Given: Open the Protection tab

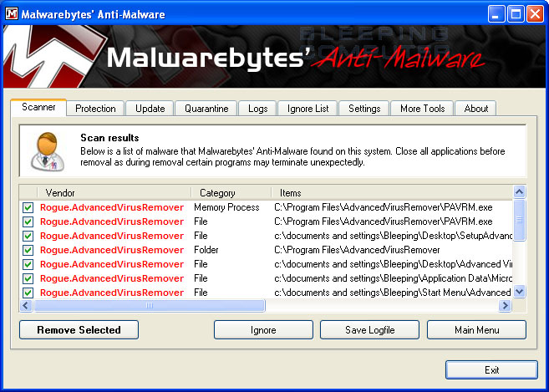Looking at the screenshot, I should point(95,109).
